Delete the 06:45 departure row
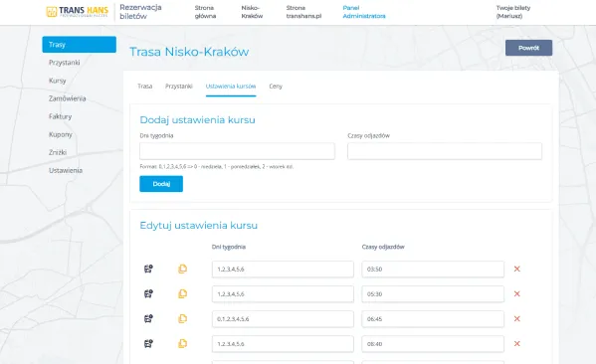596x364 pixels. pos(517,319)
